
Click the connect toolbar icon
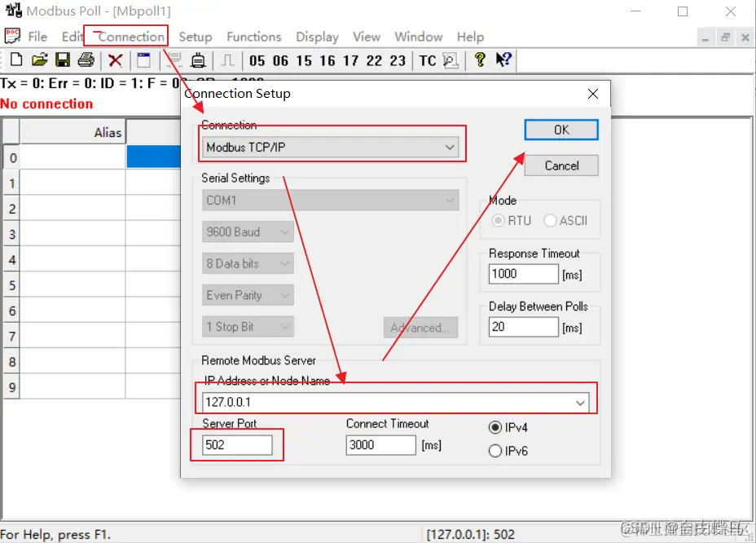(x=174, y=60)
